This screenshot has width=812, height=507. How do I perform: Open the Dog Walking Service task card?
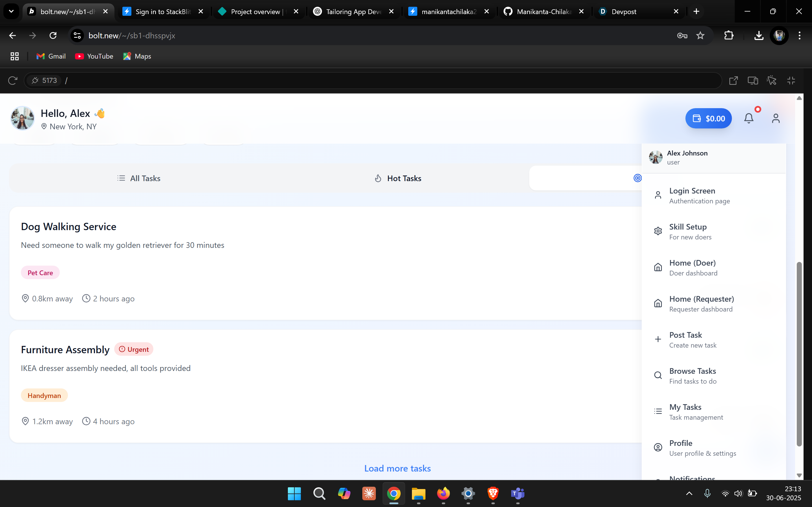[69, 227]
